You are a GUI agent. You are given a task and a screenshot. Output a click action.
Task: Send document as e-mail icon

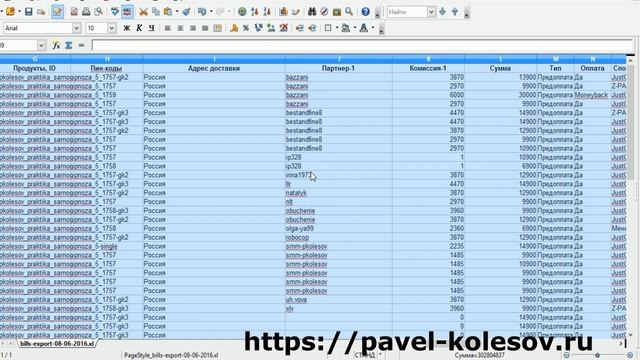click(x=41, y=12)
